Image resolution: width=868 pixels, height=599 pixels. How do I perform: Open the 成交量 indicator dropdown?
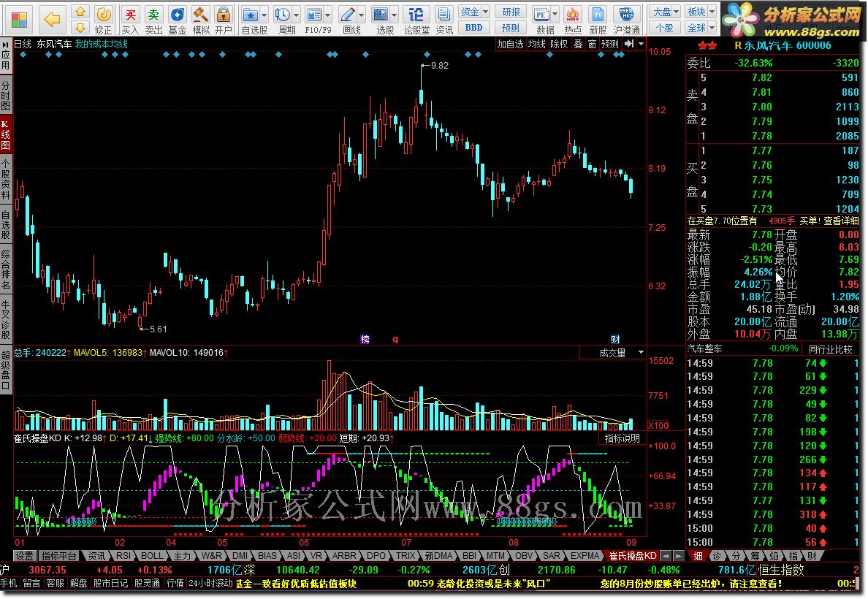tap(613, 353)
